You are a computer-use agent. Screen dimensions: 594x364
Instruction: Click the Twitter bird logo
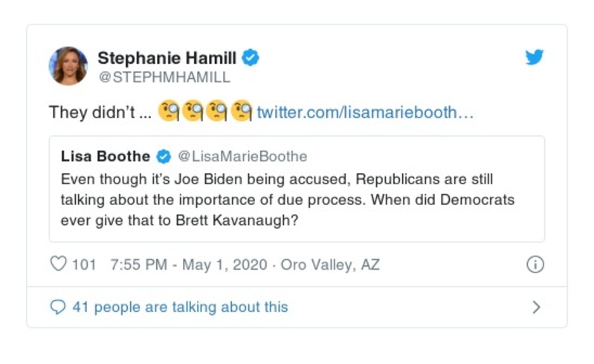click(535, 57)
